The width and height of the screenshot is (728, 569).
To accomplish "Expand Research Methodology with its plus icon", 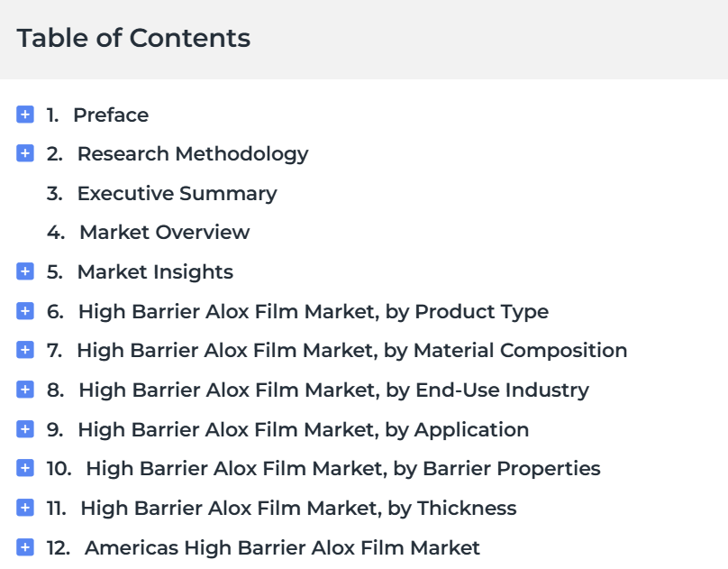I will click(x=25, y=153).
